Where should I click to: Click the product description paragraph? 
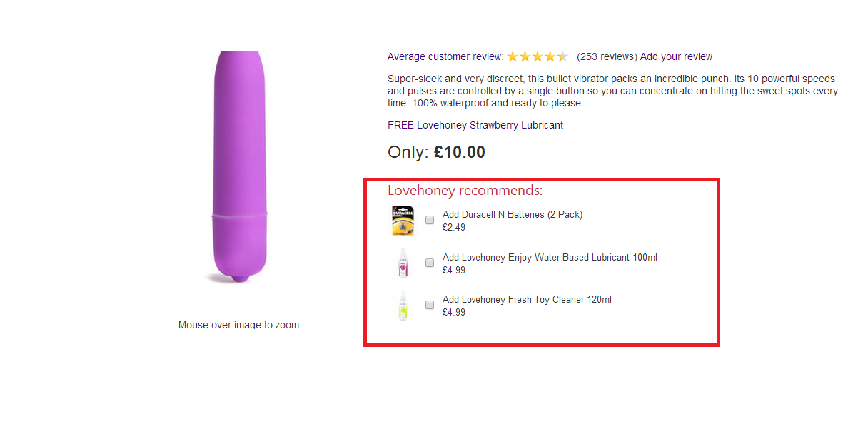[x=611, y=91]
